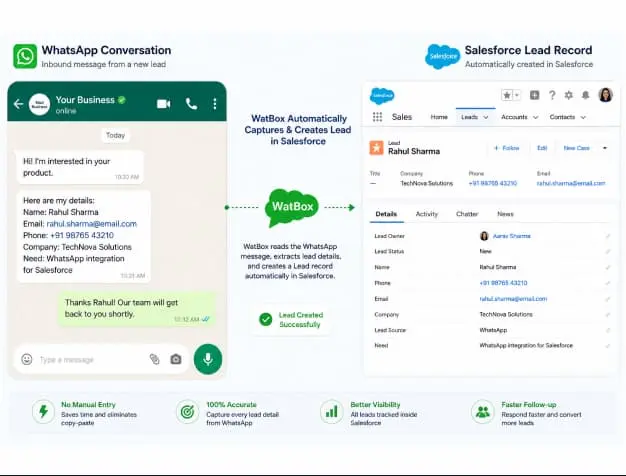Edit the Lead Status field pencil

tap(608, 252)
